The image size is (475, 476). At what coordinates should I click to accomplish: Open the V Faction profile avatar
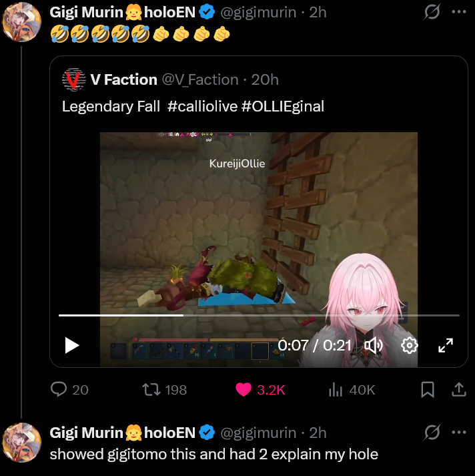[x=72, y=79]
